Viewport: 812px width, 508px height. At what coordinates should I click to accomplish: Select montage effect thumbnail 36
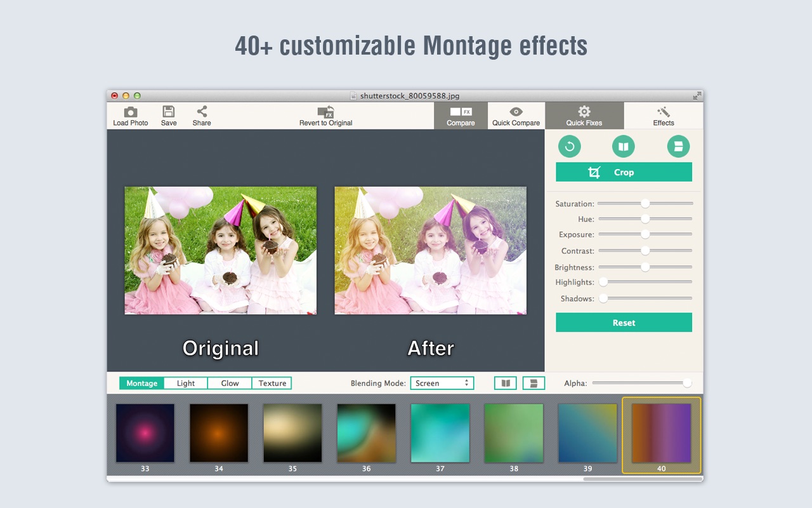pyautogui.click(x=366, y=433)
